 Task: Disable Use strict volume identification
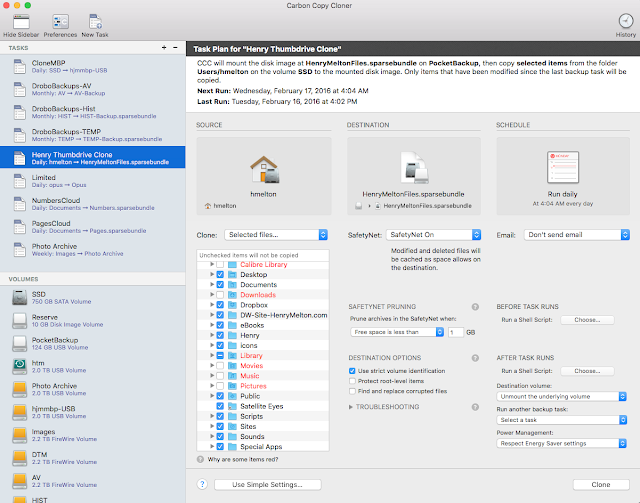coord(352,371)
